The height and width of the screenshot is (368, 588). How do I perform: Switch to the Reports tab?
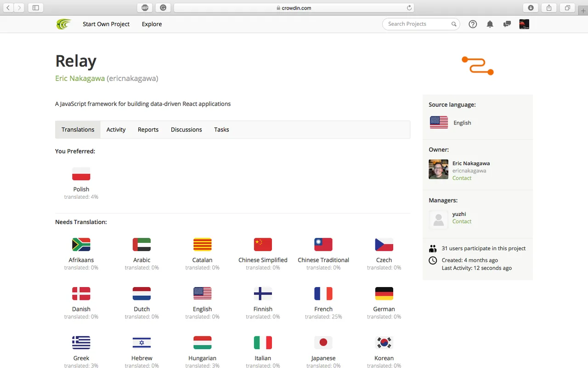[148, 130]
